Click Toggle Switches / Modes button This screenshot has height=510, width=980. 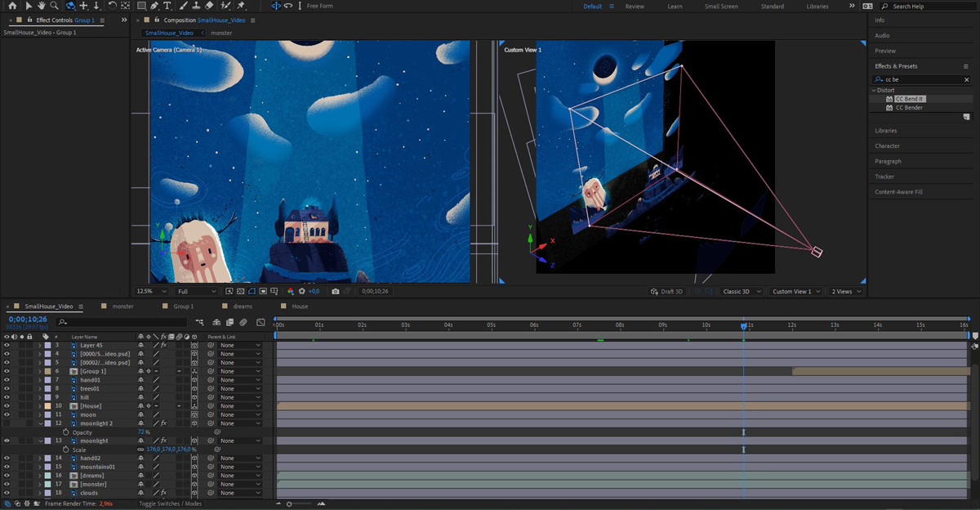pyautogui.click(x=170, y=503)
